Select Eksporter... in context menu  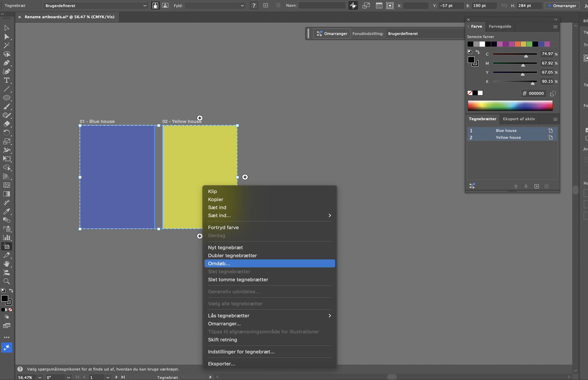coord(221,364)
